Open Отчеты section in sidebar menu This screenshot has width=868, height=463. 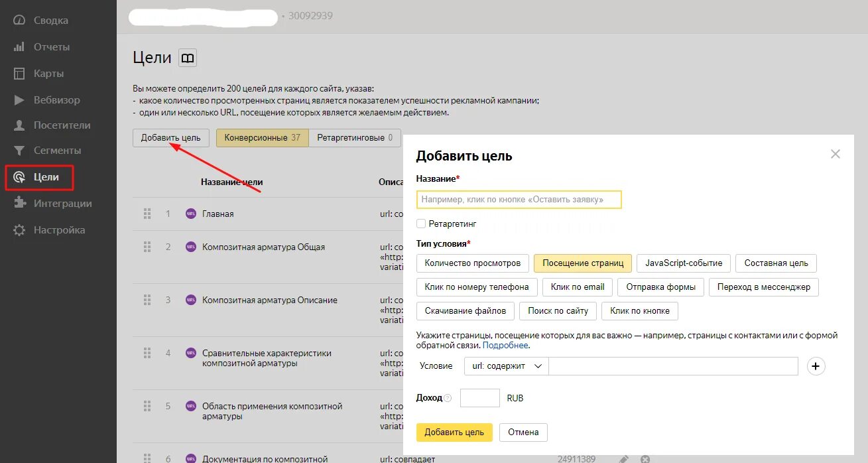pyautogui.click(x=52, y=47)
